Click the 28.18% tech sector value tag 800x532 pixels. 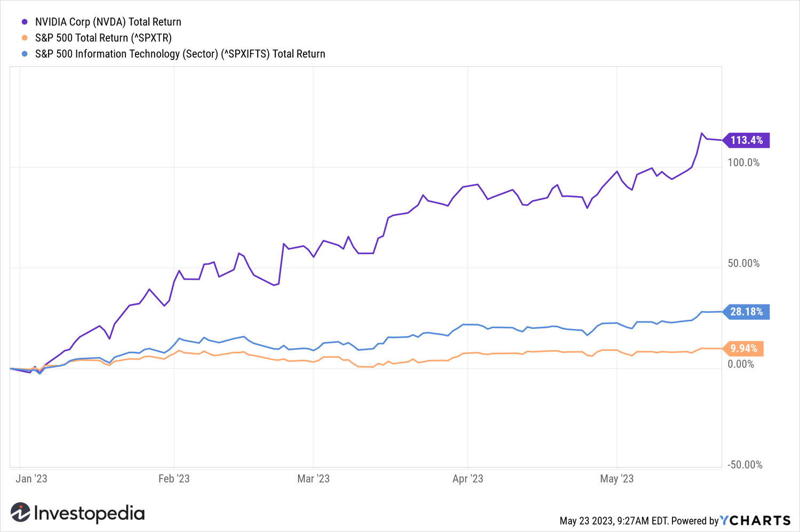(x=746, y=312)
